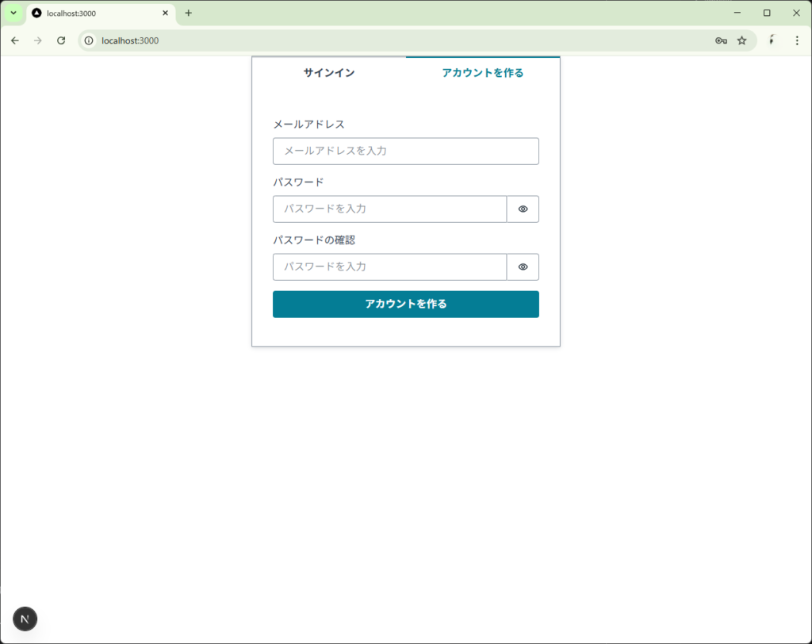The width and height of the screenshot is (812, 644).
Task: Show password in the パスワード field
Action: click(x=523, y=209)
